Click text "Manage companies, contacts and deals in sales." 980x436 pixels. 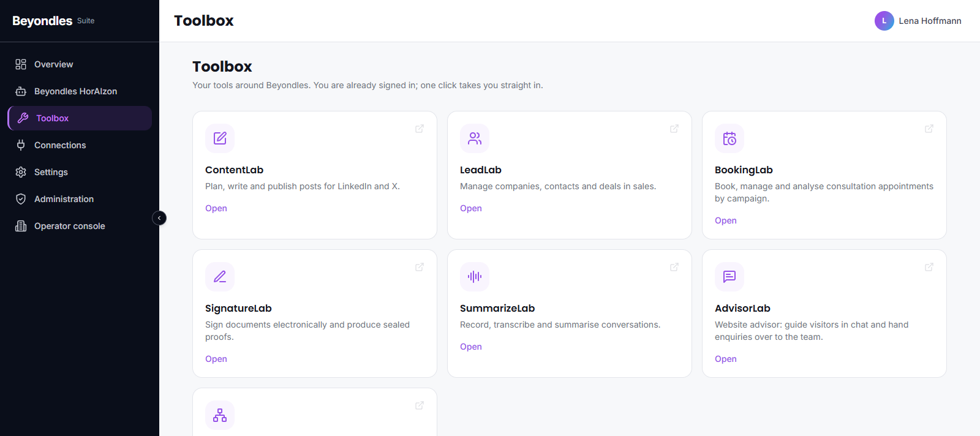(x=558, y=186)
